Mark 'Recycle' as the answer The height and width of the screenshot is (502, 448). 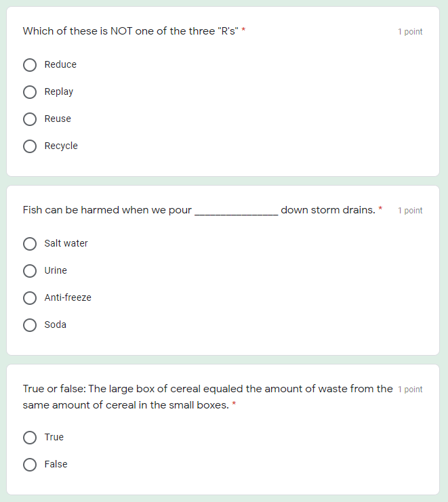pyautogui.click(x=30, y=146)
